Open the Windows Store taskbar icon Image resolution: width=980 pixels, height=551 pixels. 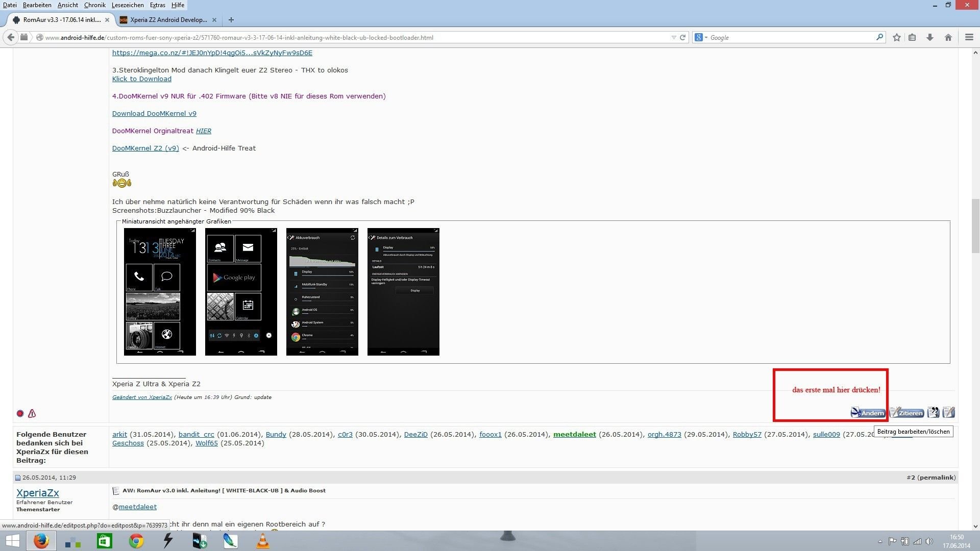click(104, 541)
